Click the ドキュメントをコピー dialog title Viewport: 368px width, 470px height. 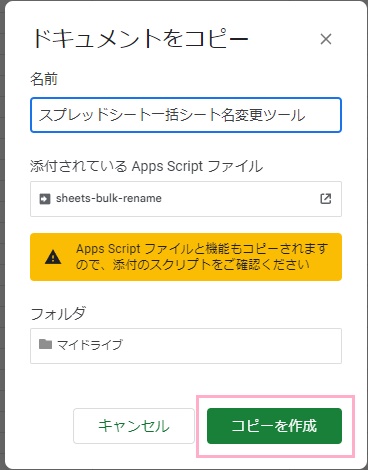[x=141, y=39]
